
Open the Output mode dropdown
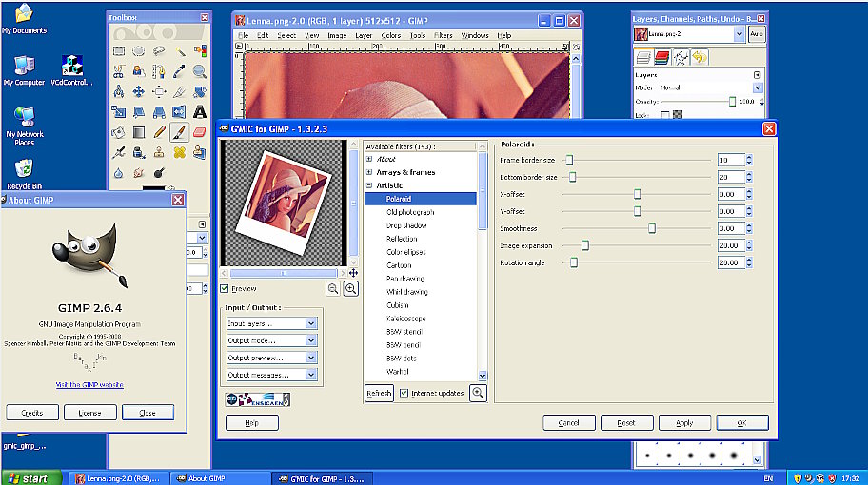[x=271, y=340]
